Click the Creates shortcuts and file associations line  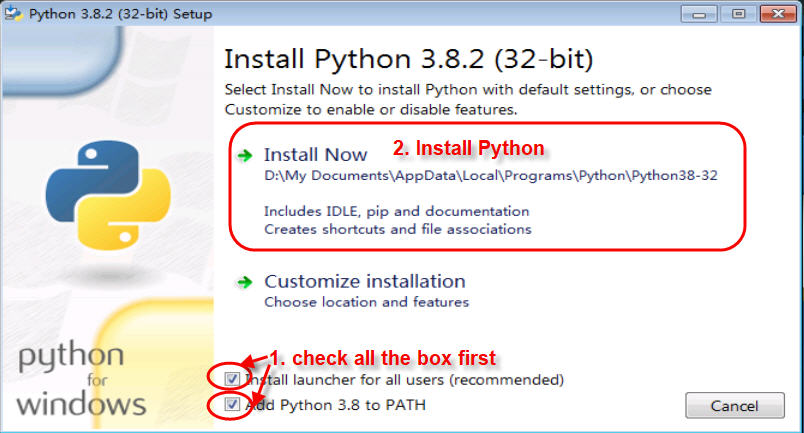click(397, 229)
